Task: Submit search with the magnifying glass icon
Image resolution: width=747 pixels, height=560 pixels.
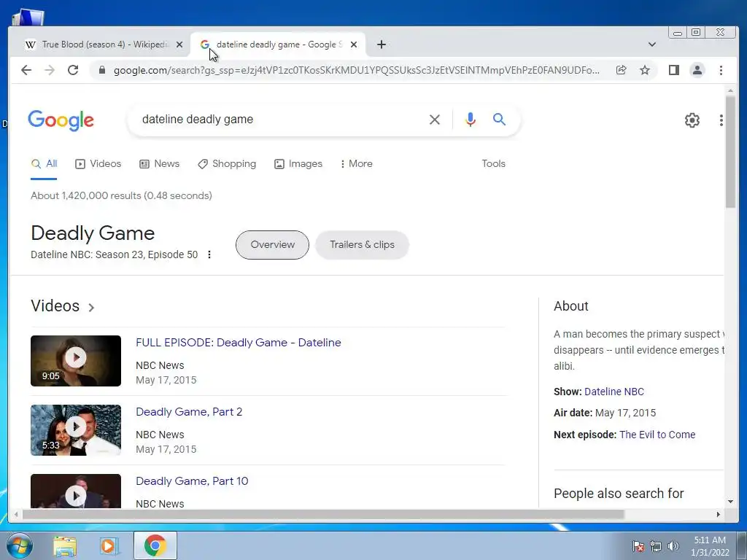Action: click(499, 119)
